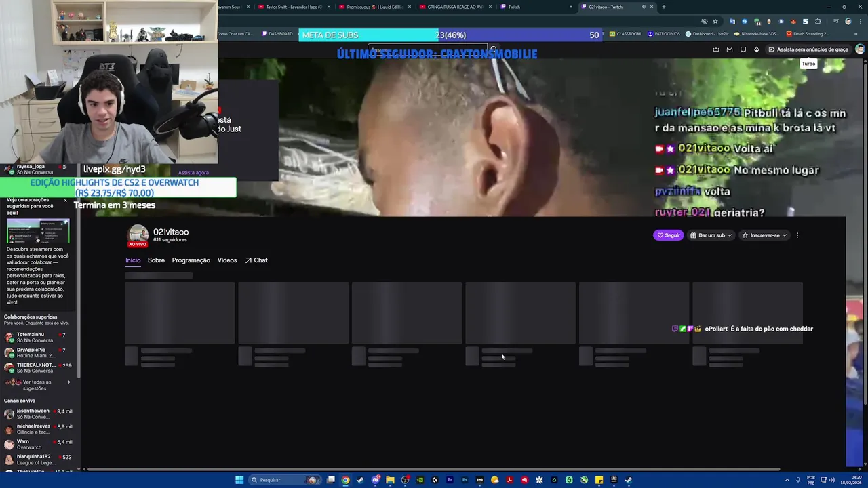Open the Chrome extensions puzzle icon
This screenshot has width=868, height=488.
(x=817, y=21)
